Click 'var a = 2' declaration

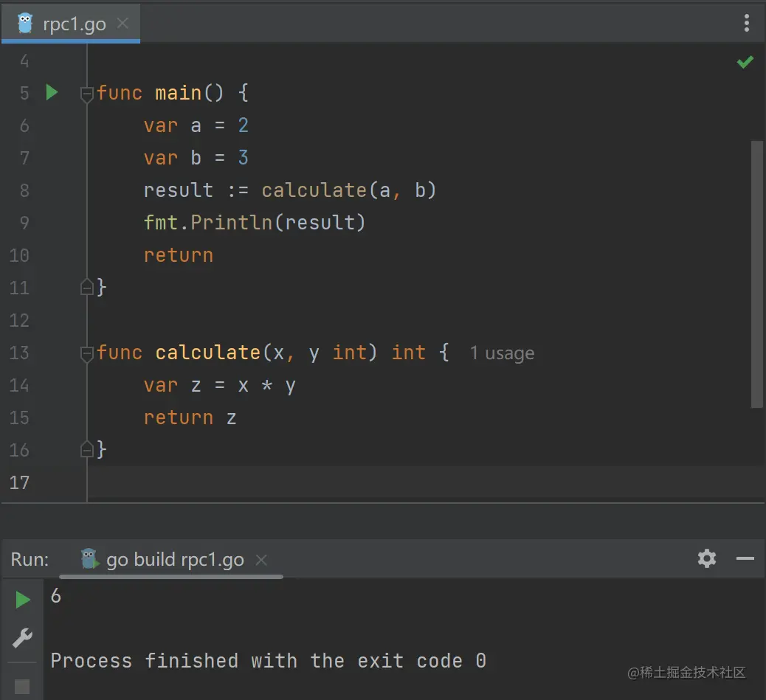pos(196,125)
